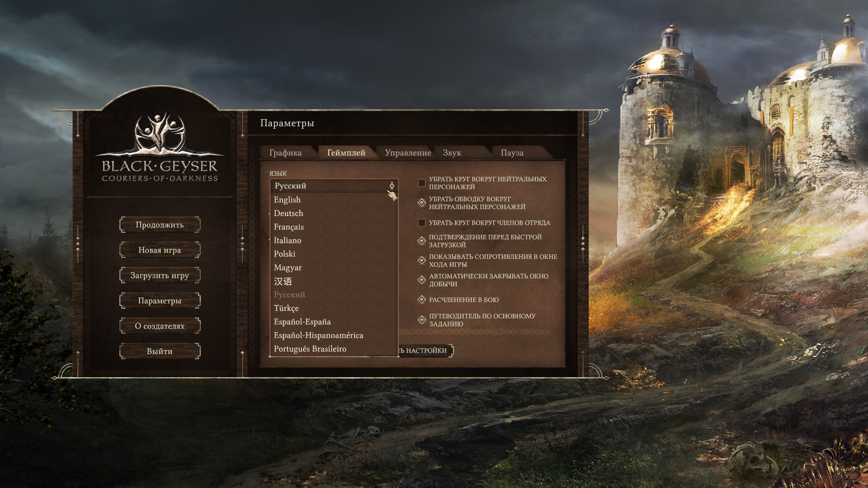The height and width of the screenshot is (488, 868).
Task: Toggle Путеводитель по основному заданию checkbox
Action: coord(422,320)
